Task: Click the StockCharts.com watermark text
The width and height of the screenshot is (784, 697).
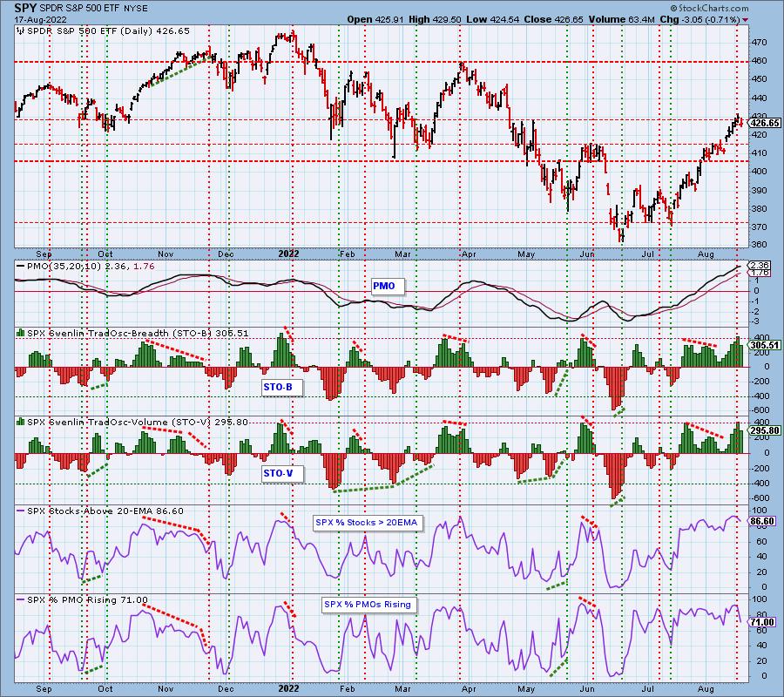Action: (709, 8)
